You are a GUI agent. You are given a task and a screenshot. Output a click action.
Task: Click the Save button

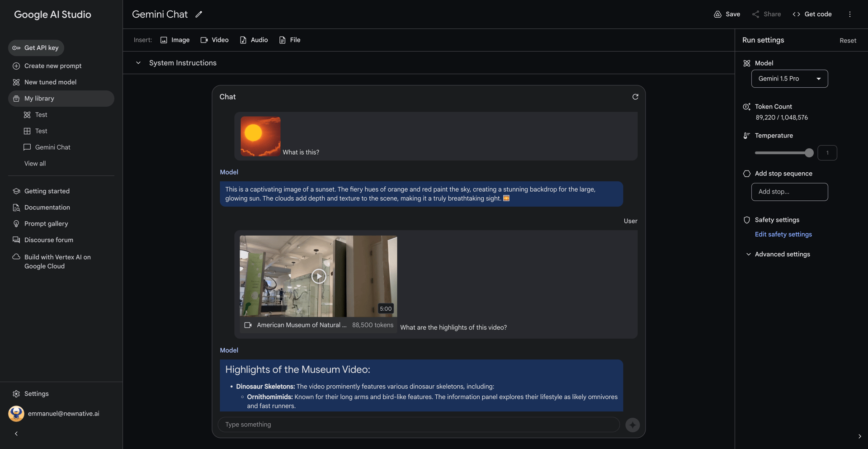click(x=727, y=14)
